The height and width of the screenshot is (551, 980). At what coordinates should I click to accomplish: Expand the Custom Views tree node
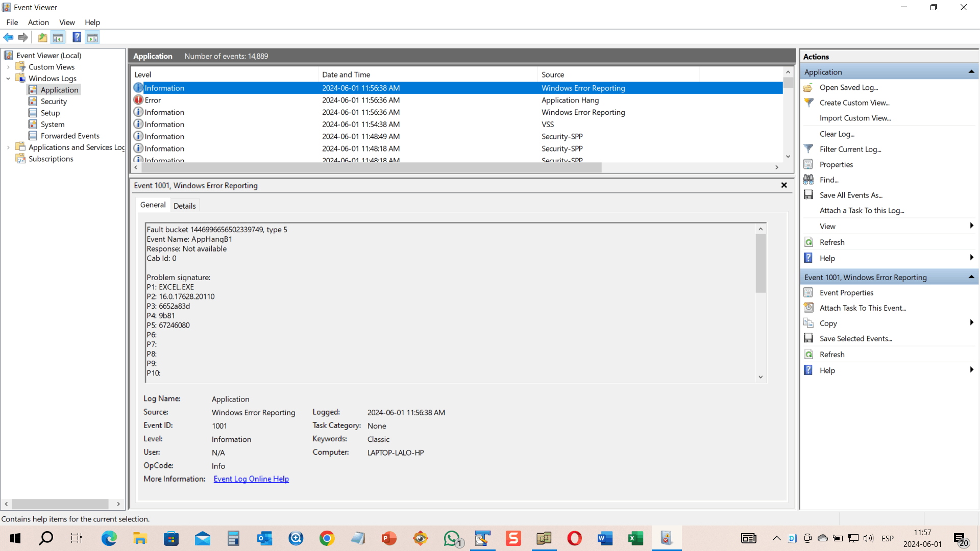pyautogui.click(x=8, y=67)
